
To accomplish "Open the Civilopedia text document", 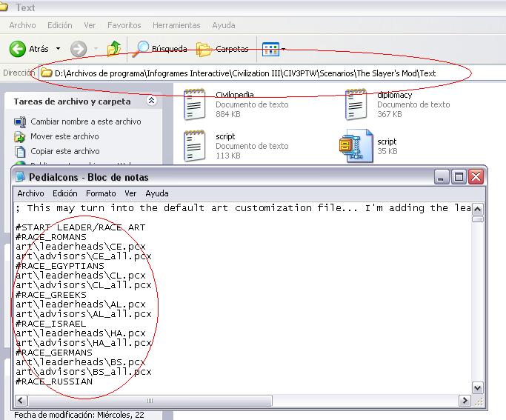I will point(194,104).
